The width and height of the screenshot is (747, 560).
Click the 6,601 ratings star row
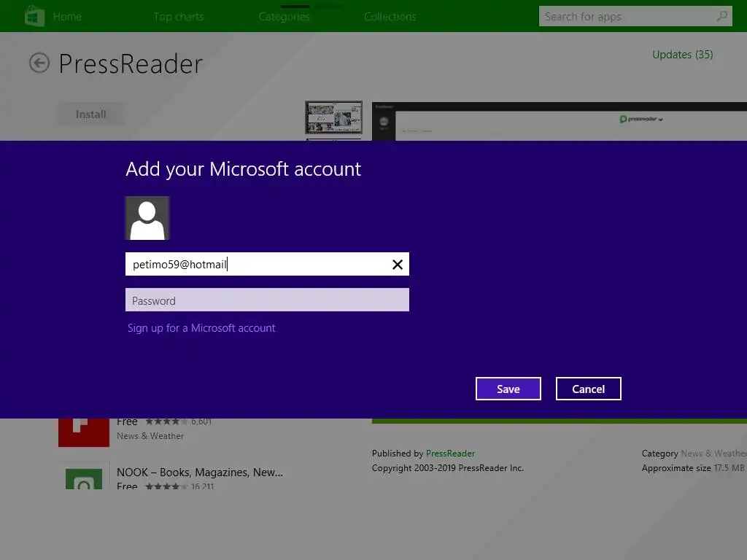pos(179,421)
